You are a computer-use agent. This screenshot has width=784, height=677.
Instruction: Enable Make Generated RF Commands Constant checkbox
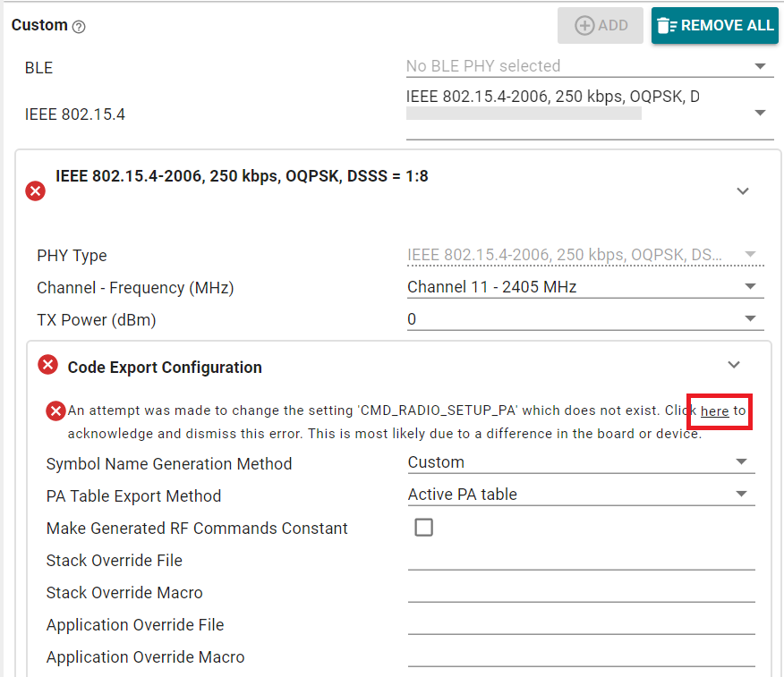coord(424,528)
